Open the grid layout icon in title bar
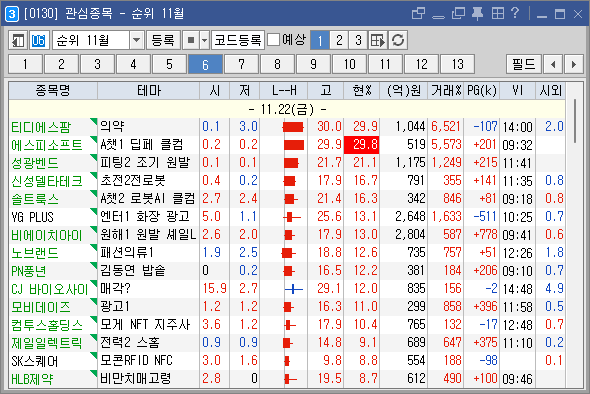The width and height of the screenshot is (590, 394). 497,14
